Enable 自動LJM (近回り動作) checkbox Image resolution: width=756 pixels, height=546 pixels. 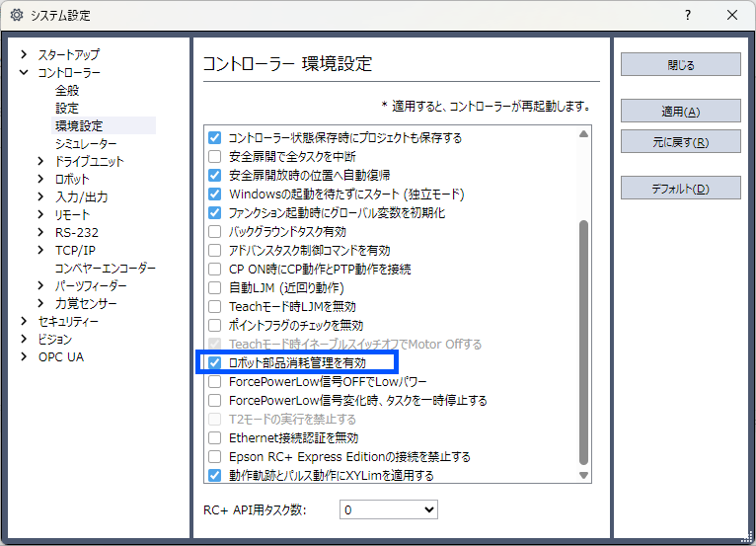click(214, 288)
